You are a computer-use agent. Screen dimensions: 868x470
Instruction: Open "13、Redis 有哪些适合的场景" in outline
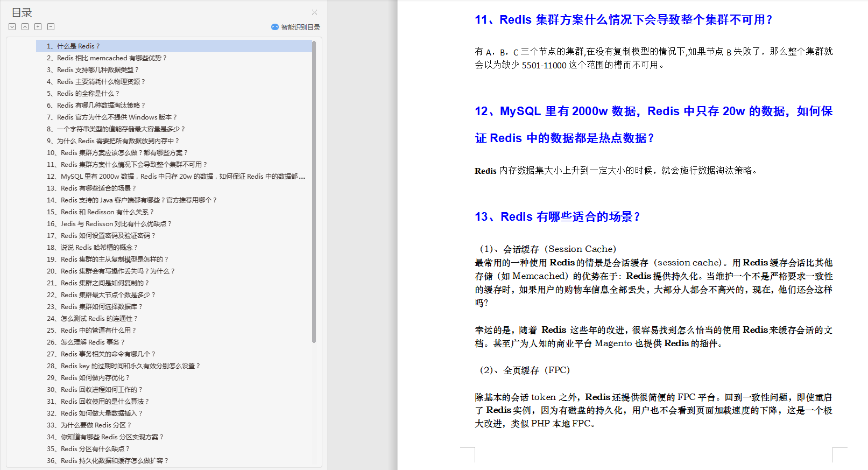(x=91, y=188)
